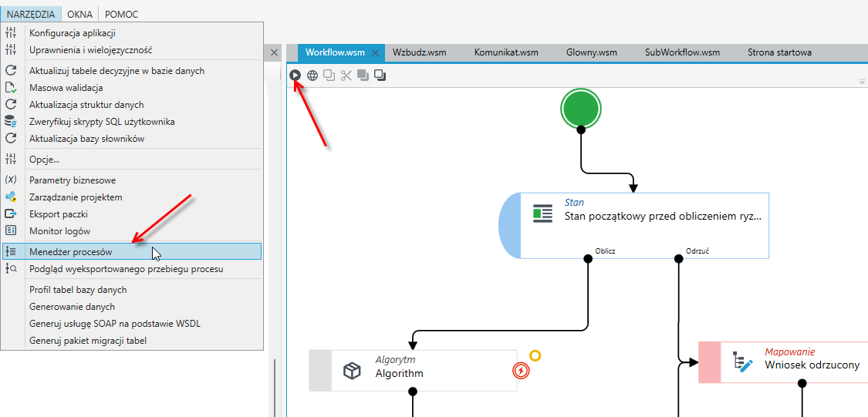The width and height of the screenshot is (868, 417).
Task: Click export icon beside Eksport paczki
Action: (x=11, y=214)
